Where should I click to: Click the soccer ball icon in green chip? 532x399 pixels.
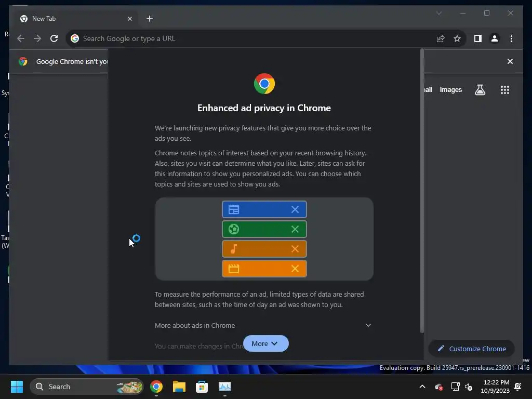[234, 229]
